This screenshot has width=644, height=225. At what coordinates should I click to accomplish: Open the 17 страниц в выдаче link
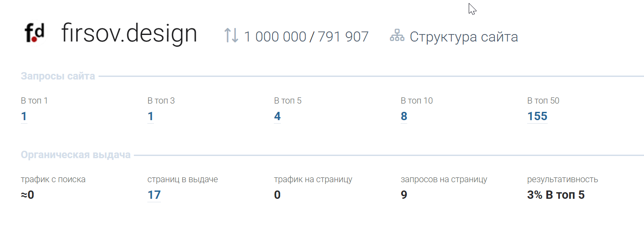click(154, 195)
